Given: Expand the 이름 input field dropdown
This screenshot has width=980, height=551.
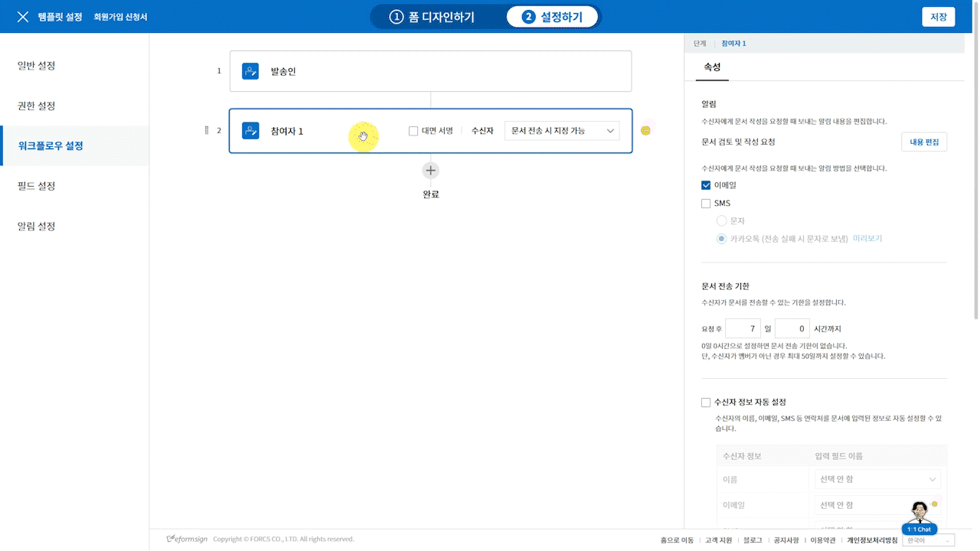Looking at the screenshot, I should point(877,480).
